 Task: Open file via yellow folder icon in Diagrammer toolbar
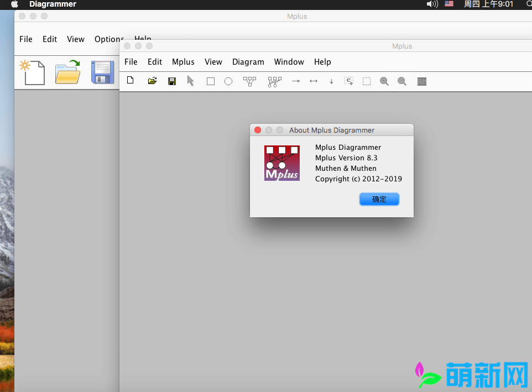point(152,81)
